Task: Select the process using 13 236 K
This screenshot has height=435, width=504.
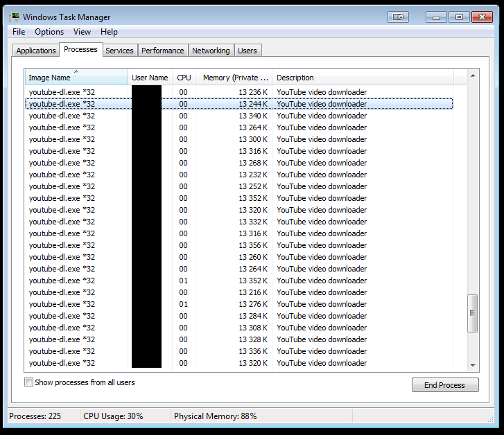Action: [239, 92]
